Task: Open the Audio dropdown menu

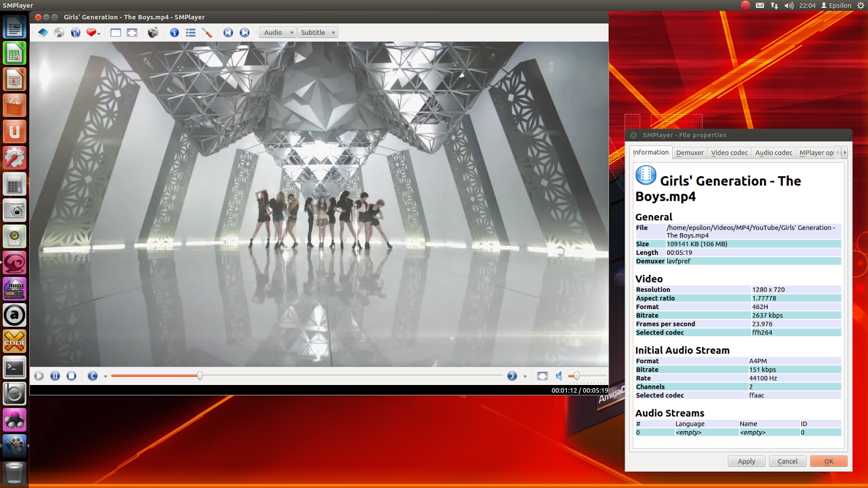Action: pyautogui.click(x=278, y=33)
